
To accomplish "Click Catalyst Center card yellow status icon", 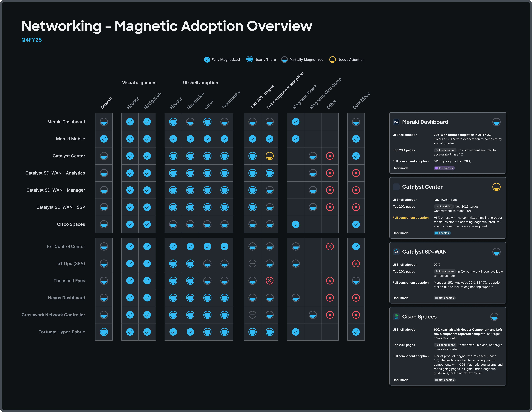I will coord(496,187).
